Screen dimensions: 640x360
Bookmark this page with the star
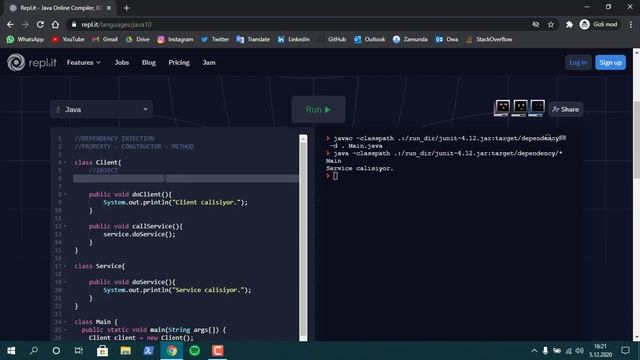[x=551, y=24]
